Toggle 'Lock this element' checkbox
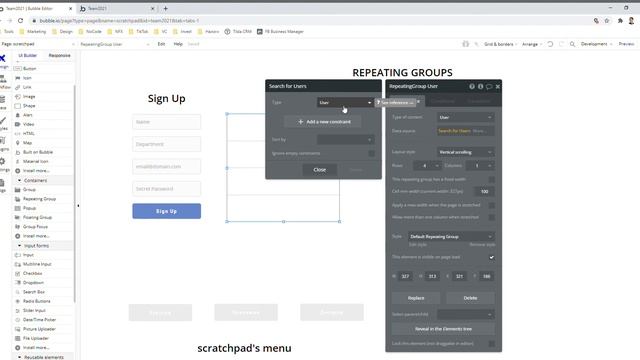The height and width of the screenshot is (360, 640). coord(491,344)
